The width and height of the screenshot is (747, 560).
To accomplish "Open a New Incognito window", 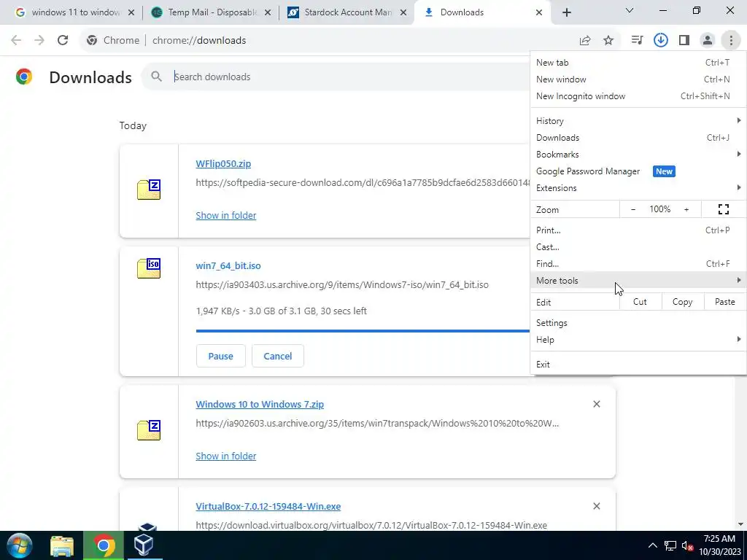I will click(x=638, y=96).
